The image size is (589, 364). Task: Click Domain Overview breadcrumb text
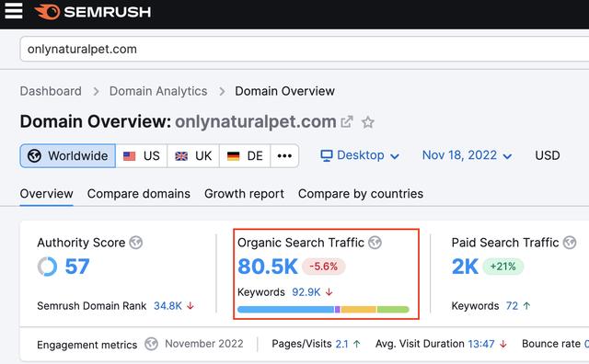(284, 91)
